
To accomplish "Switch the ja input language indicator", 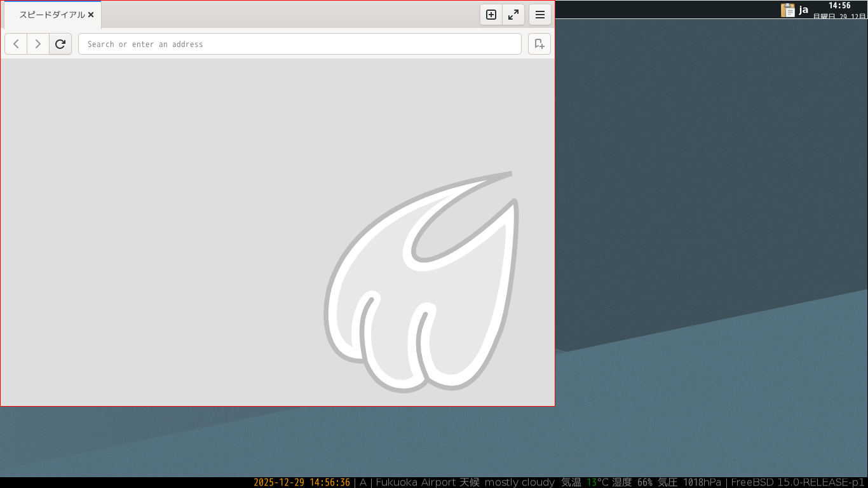I will pos(804,10).
